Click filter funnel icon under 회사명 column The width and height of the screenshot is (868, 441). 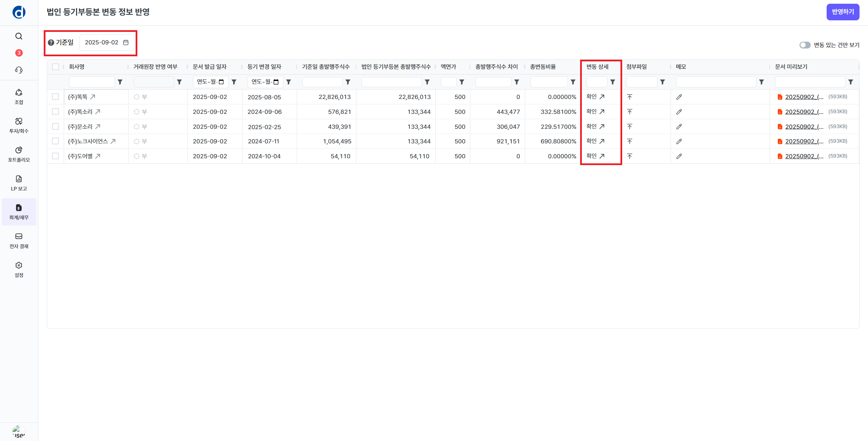120,82
